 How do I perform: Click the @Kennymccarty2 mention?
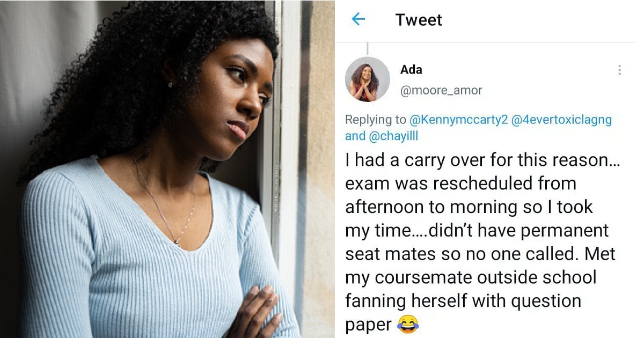[459, 120]
